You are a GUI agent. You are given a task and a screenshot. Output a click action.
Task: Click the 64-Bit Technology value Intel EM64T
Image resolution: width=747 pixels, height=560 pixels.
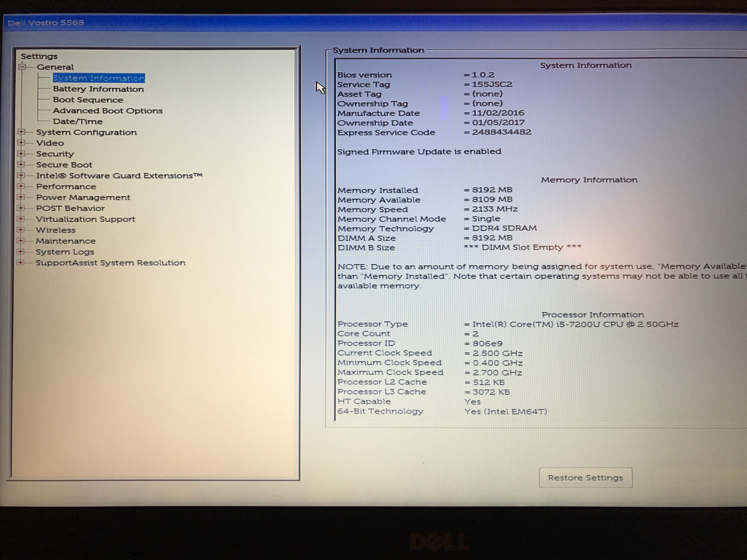click(x=506, y=412)
